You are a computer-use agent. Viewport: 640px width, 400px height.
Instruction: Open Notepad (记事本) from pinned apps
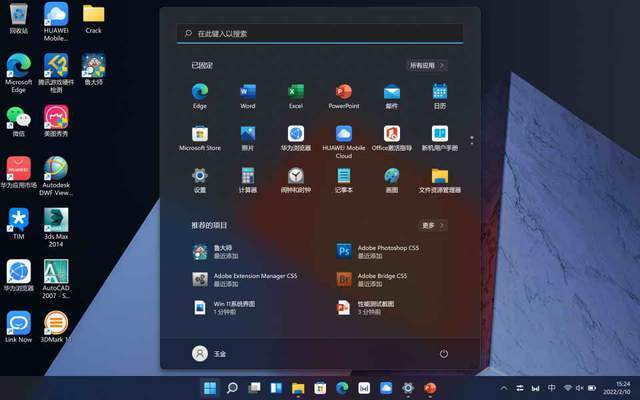click(x=344, y=180)
